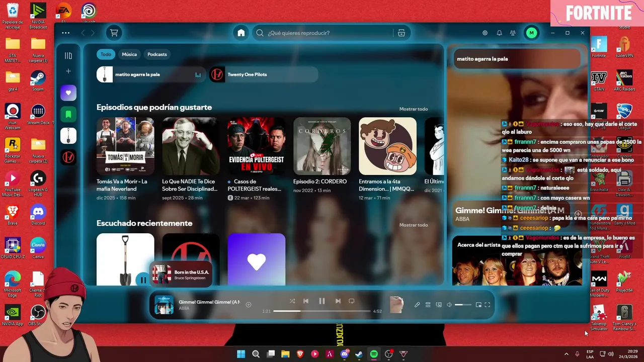Add Gimme! Gimme! Gimme! from now-playing panel
The image size is (644, 362).
[578, 214]
